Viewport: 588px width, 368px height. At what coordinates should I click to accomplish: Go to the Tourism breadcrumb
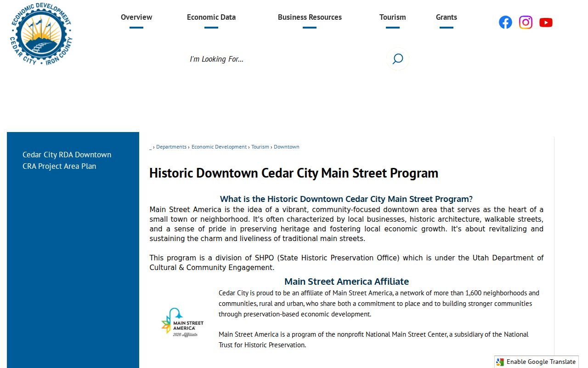[x=260, y=147]
